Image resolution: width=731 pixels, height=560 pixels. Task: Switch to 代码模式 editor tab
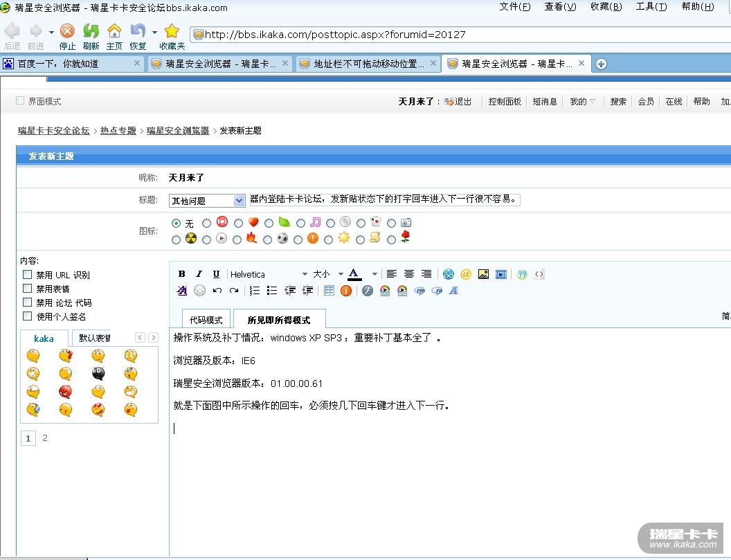pyautogui.click(x=206, y=320)
